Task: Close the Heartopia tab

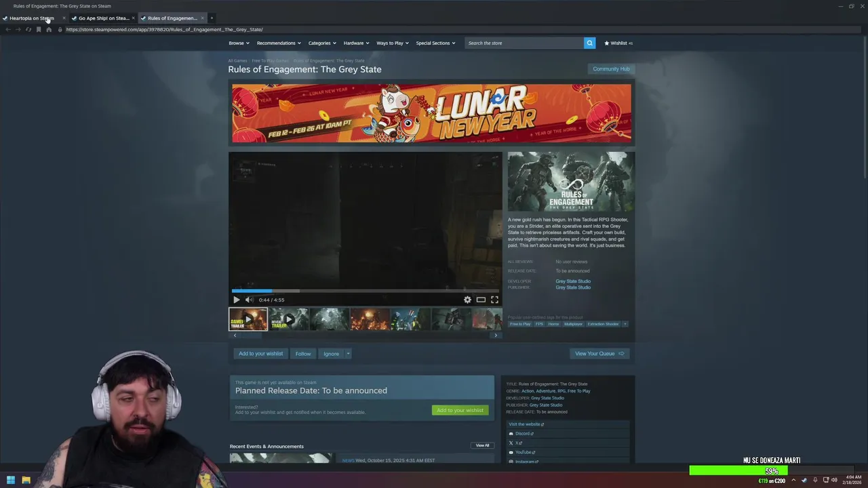Action: tap(64, 18)
